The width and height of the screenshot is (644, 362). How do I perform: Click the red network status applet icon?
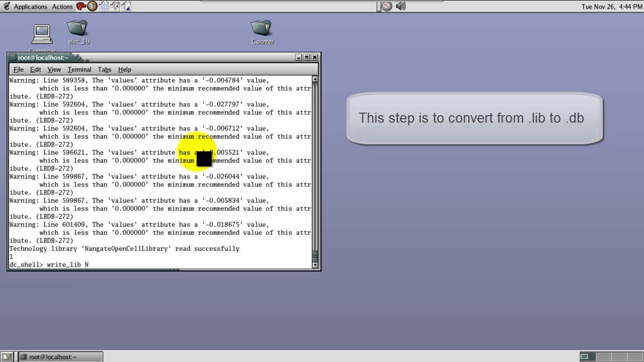pyautogui.click(x=387, y=6)
